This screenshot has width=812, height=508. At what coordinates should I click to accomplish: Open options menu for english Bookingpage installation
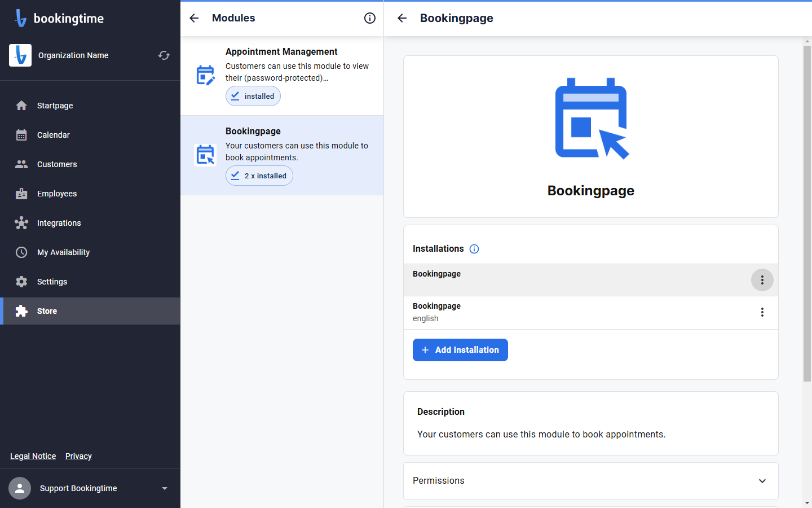tap(762, 312)
